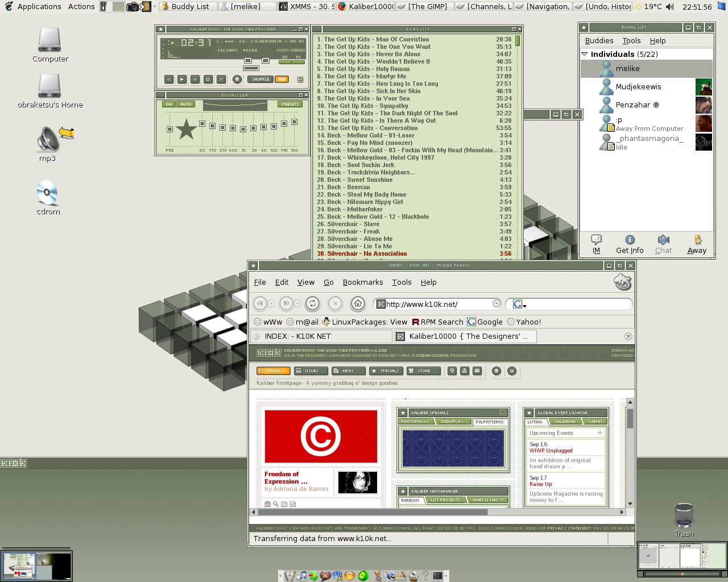The width and height of the screenshot is (728, 582).
Task: Click Google bookmark in bookmarks toolbar
Action: tap(485, 322)
